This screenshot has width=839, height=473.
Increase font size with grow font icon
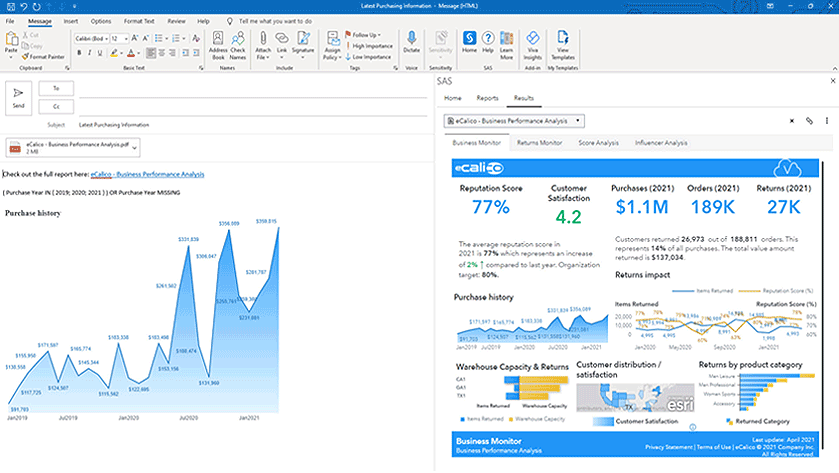point(135,39)
